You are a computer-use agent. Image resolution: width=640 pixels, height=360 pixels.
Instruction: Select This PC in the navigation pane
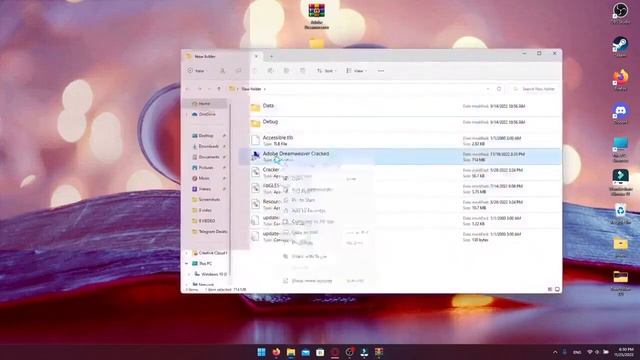point(205,264)
